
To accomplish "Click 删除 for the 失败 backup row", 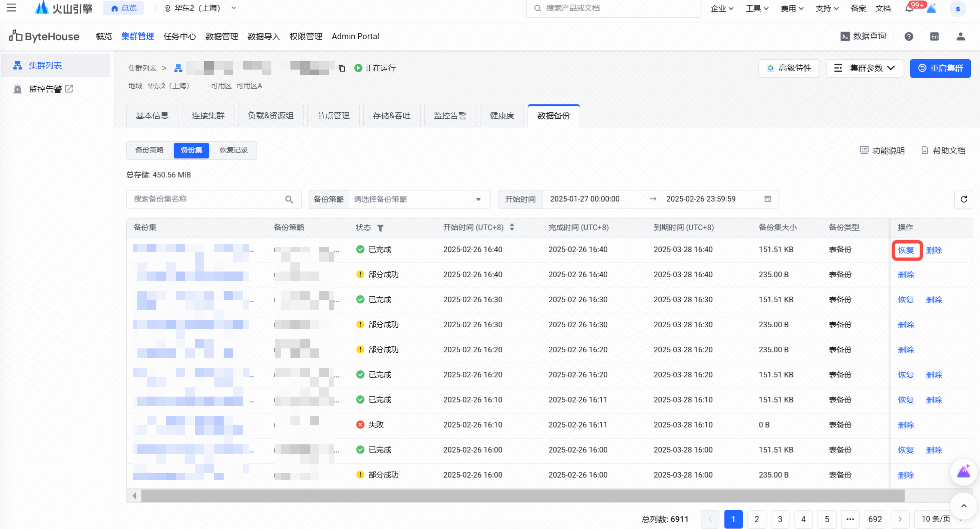I will point(906,425).
